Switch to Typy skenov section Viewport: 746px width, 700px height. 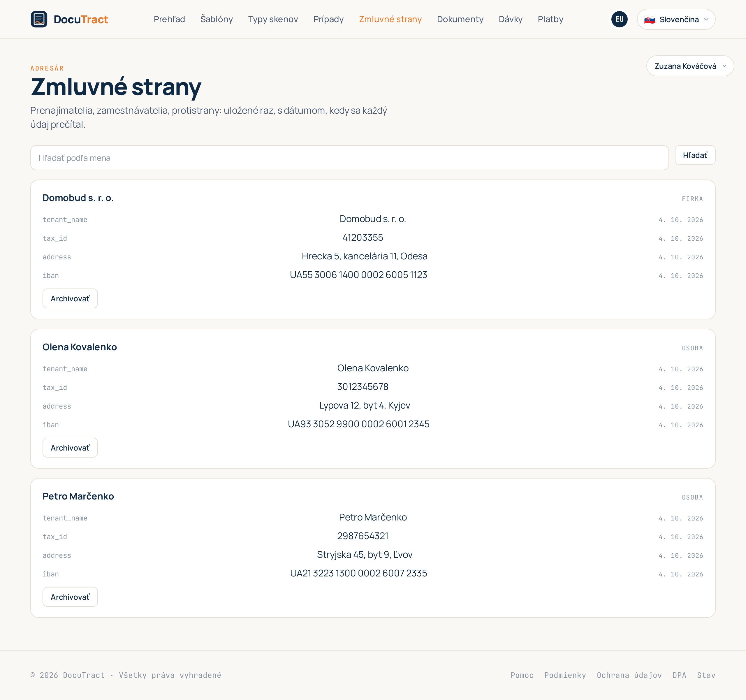click(x=273, y=19)
